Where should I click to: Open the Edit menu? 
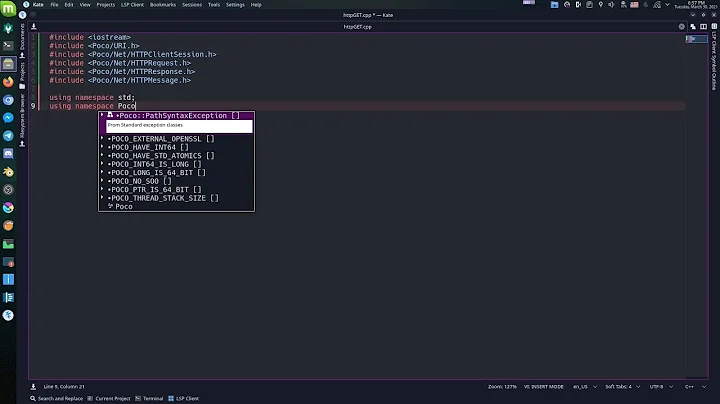(x=69, y=5)
